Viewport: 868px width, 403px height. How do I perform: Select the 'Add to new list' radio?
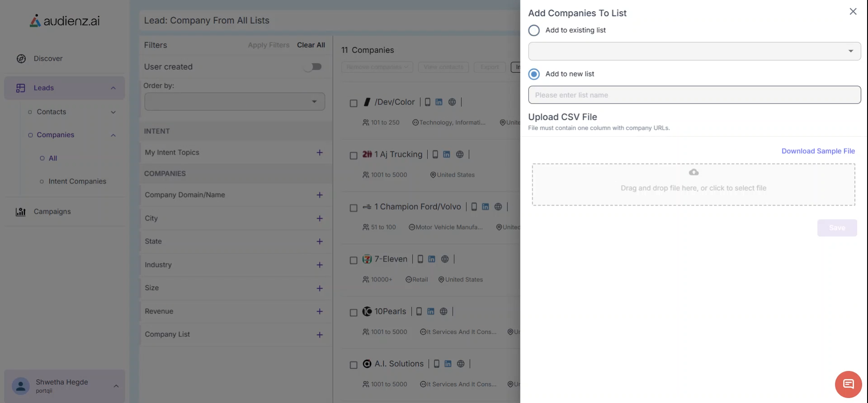(x=534, y=74)
